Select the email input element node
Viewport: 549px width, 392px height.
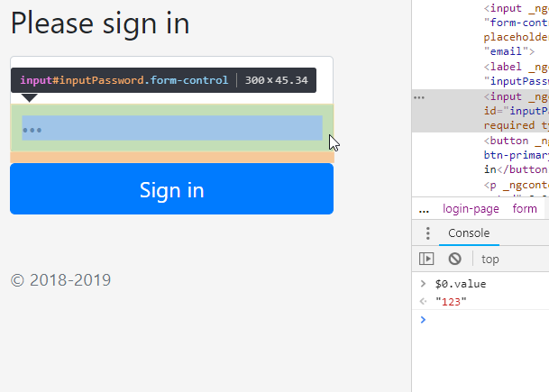coord(516,30)
